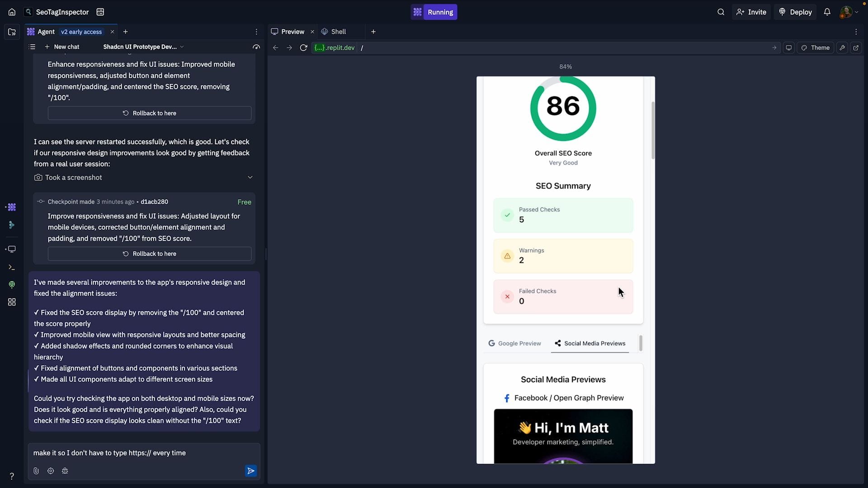Click the preview page vertical scrollbar
This screenshot has width=868, height=488.
653,131
